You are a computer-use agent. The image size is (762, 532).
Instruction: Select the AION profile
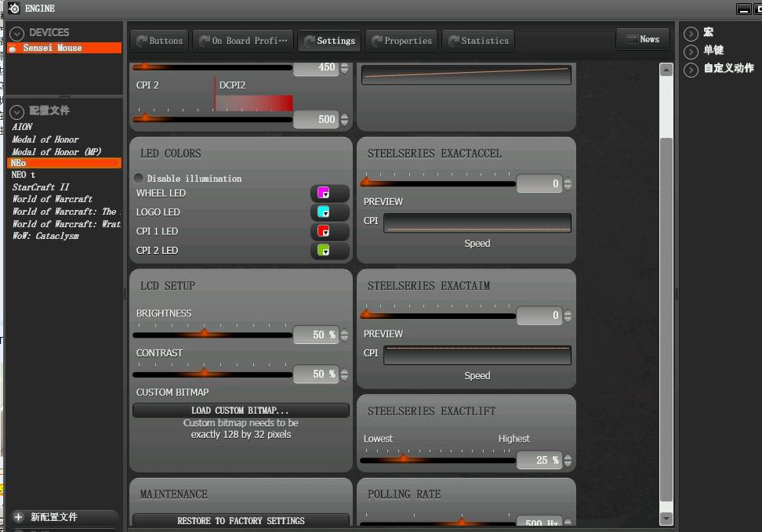[23, 127]
